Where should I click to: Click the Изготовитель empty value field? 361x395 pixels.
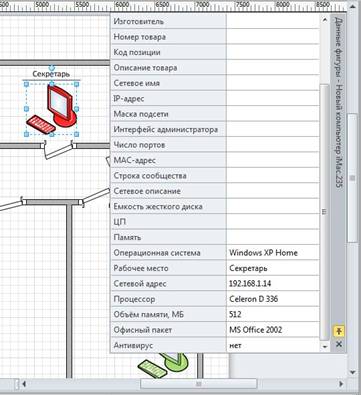click(x=273, y=21)
